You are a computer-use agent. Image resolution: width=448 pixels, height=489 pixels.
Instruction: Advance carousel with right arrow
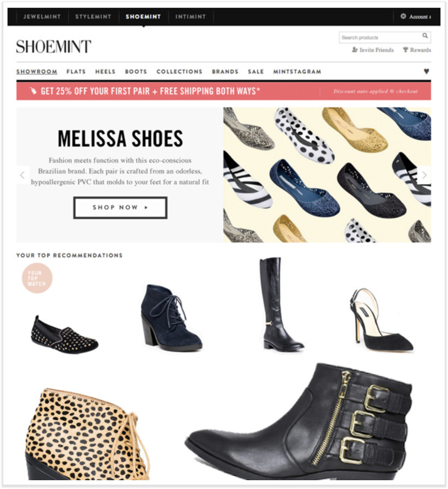coord(424,175)
